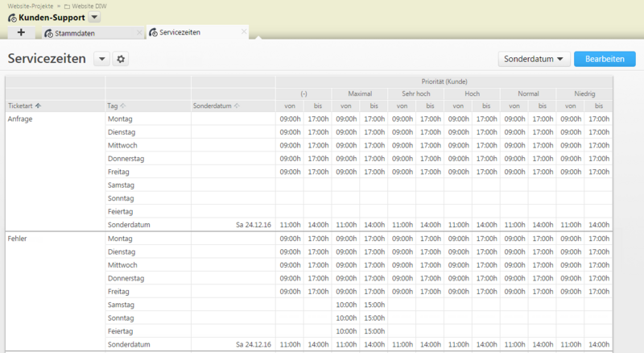Click 14:00h Niedrig bis for Anfrage Sonderdatum

[x=599, y=225]
